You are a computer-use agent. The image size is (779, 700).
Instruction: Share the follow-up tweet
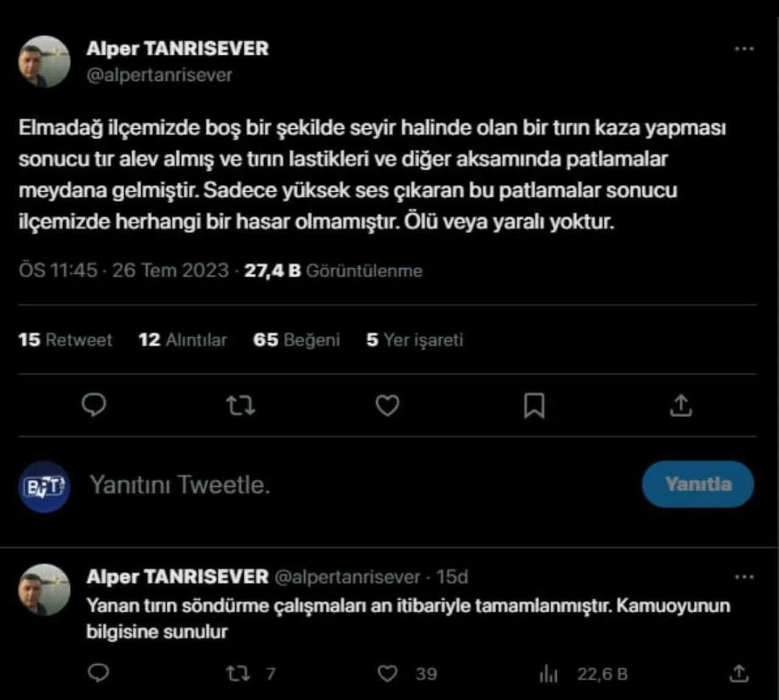click(738, 673)
